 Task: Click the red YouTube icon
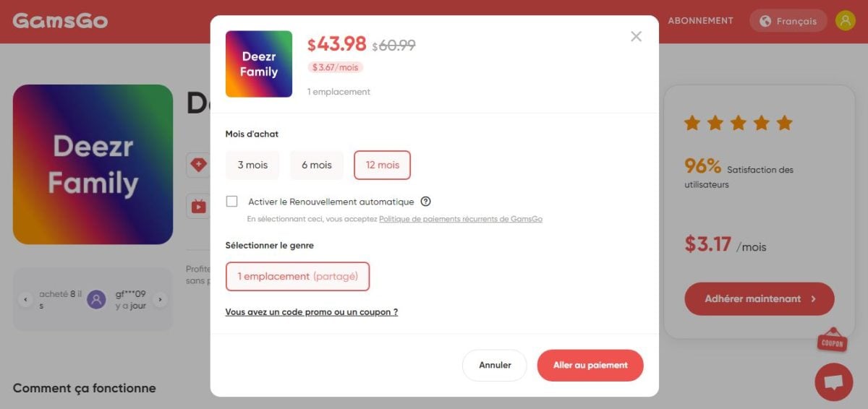(198, 207)
